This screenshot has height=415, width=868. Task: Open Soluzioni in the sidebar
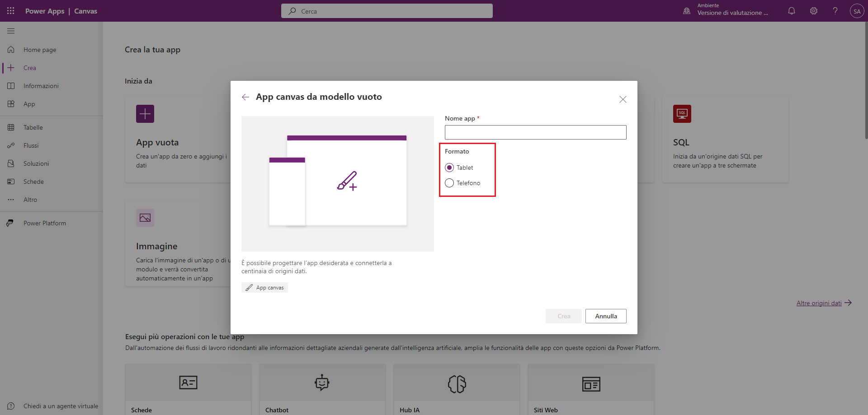[x=36, y=163]
